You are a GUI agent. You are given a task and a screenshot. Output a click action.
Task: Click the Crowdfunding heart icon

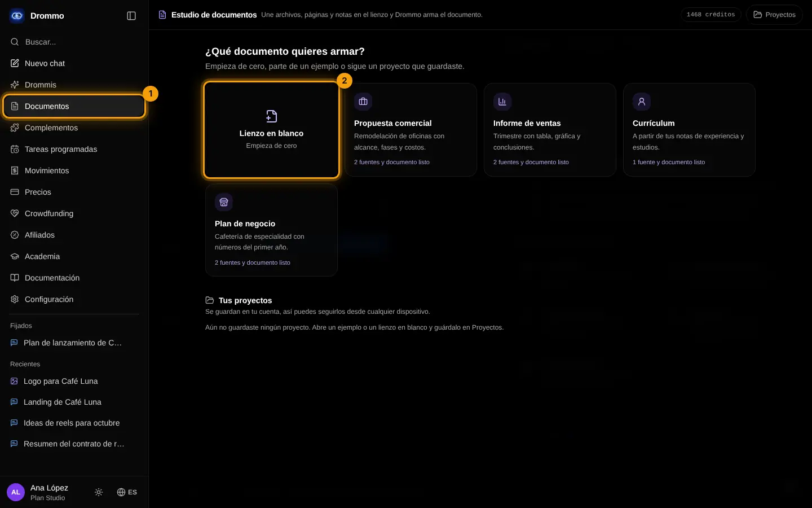tap(15, 213)
